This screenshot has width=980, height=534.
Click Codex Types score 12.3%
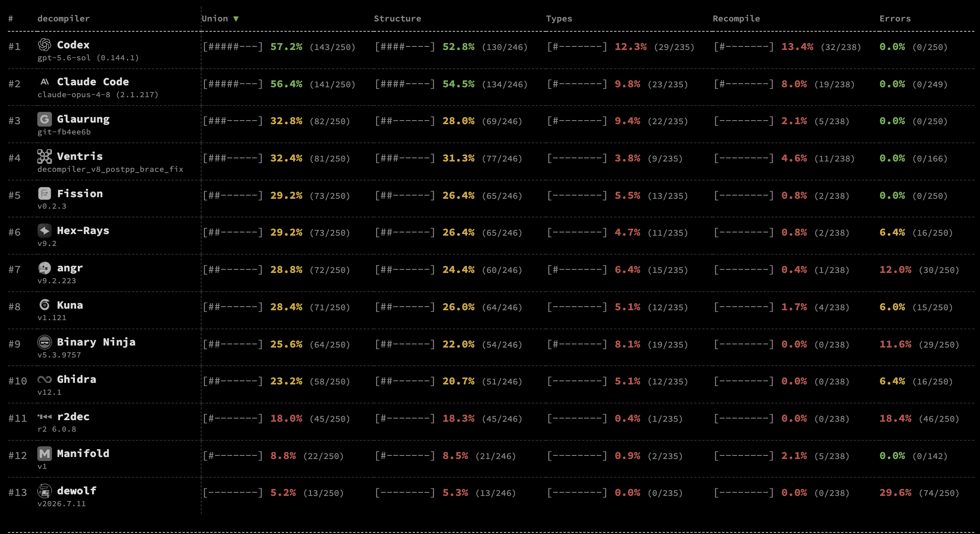coord(631,47)
